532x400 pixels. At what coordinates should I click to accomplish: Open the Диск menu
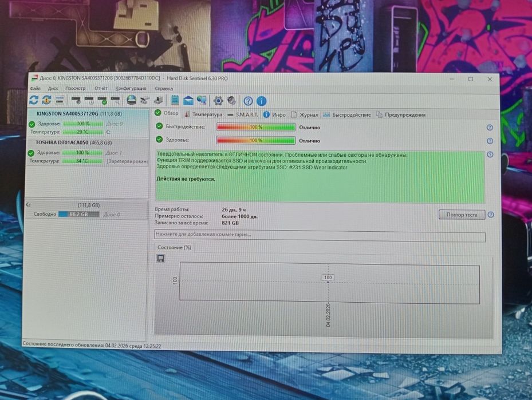point(53,89)
